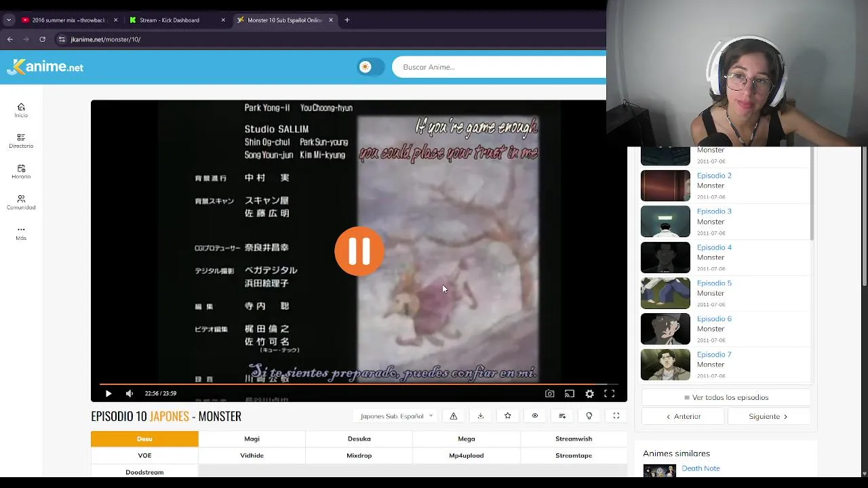Open Inicio in the left sidebar
The height and width of the screenshot is (488, 868).
point(21,110)
